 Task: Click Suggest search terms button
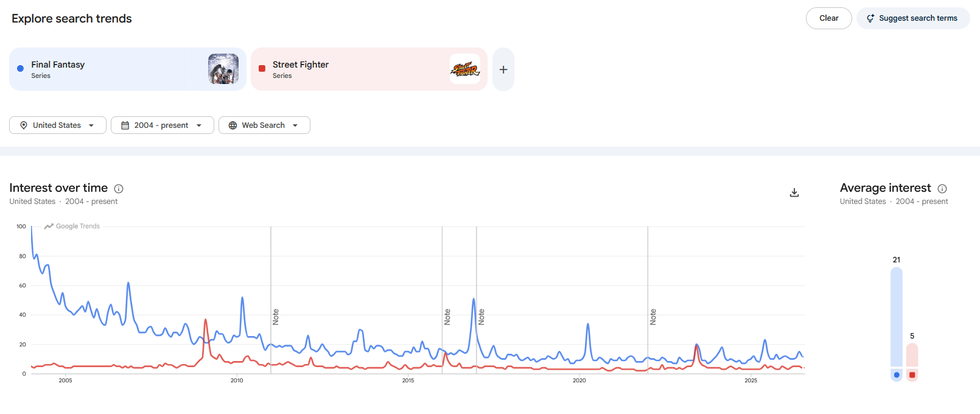[913, 18]
